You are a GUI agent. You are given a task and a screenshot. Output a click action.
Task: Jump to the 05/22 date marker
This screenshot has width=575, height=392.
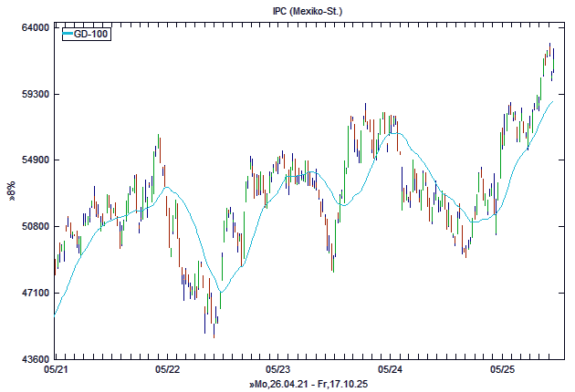[x=167, y=370]
